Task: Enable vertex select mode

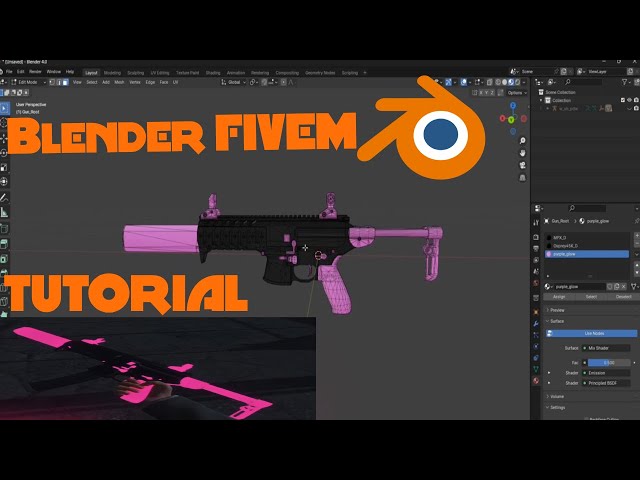Action: coord(52,82)
